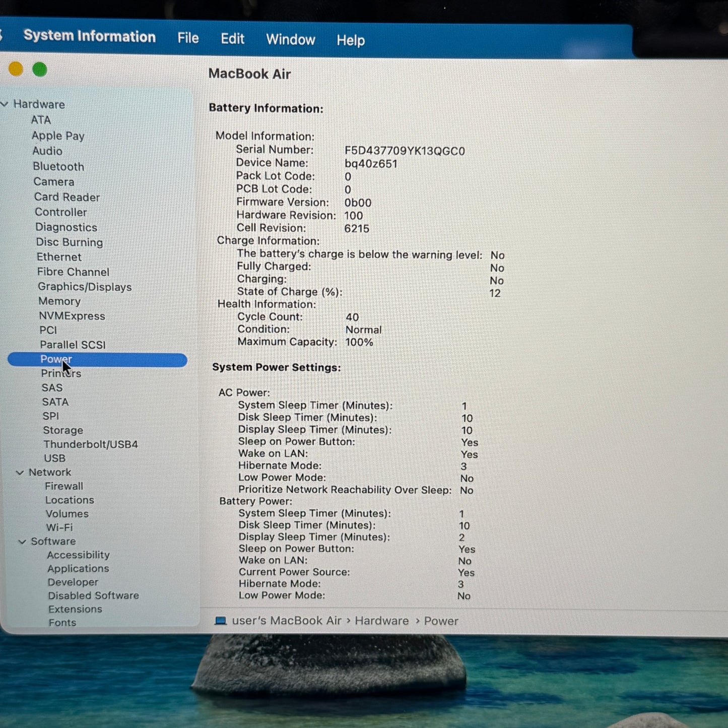Click the state of charge value 12

(495, 293)
